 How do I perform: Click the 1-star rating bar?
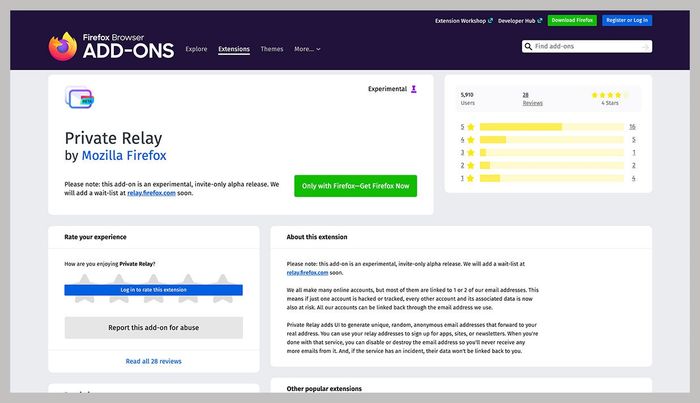point(552,179)
